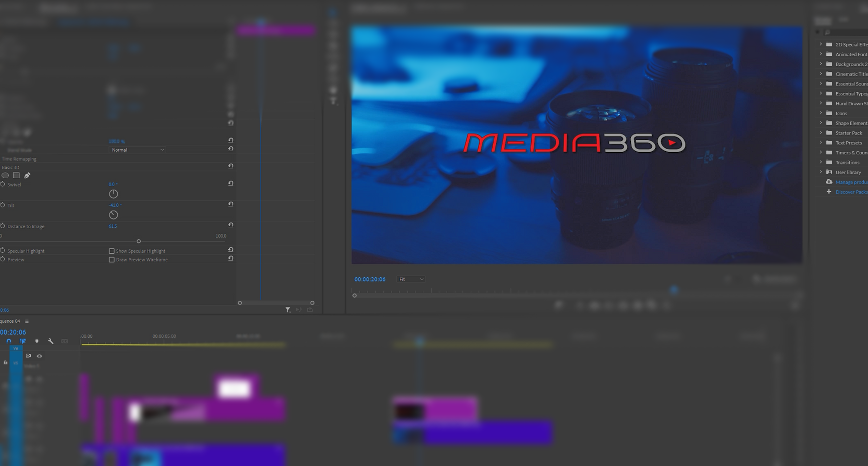The height and width of the screenshot is (466, 868).
Task: Select the Essential Typography folder
Action: 851,94
